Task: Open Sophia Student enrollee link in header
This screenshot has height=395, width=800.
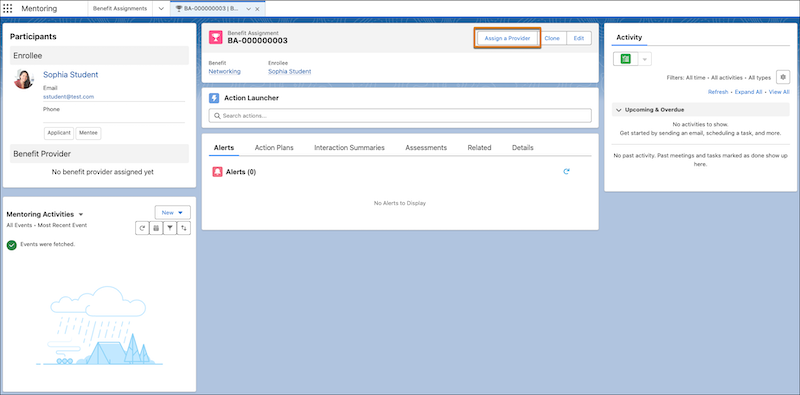Action: coord(290,71)
